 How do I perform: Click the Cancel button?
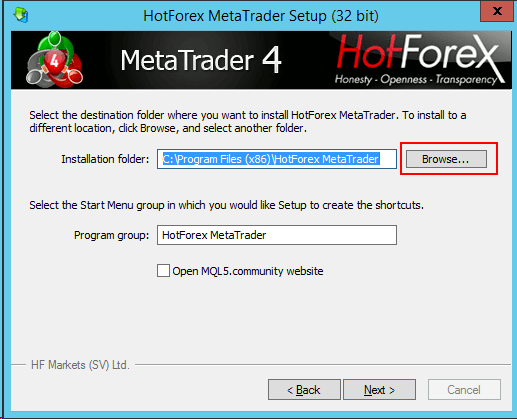pos(464,389)
